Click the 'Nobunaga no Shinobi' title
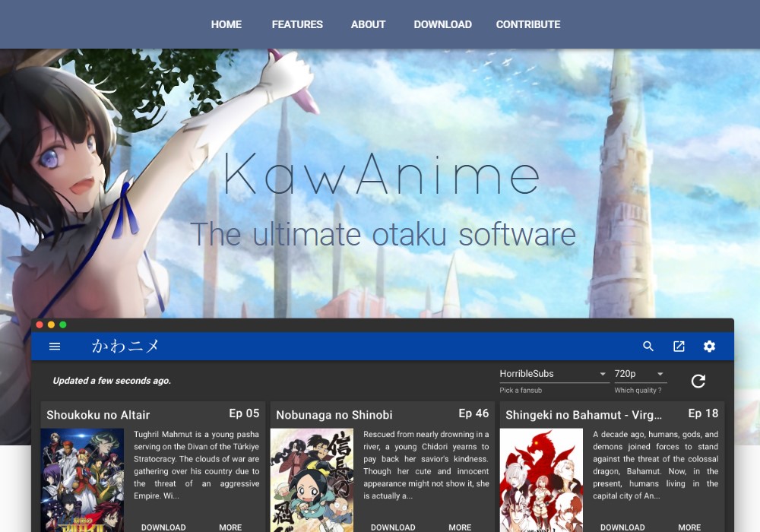The width and height of the screenshot is (760, 532). (334, 415)
